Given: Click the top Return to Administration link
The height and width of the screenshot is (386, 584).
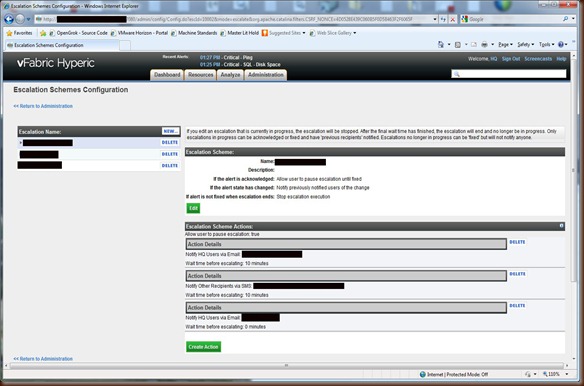Looking at the screenshot, I should tap(43, 106).
